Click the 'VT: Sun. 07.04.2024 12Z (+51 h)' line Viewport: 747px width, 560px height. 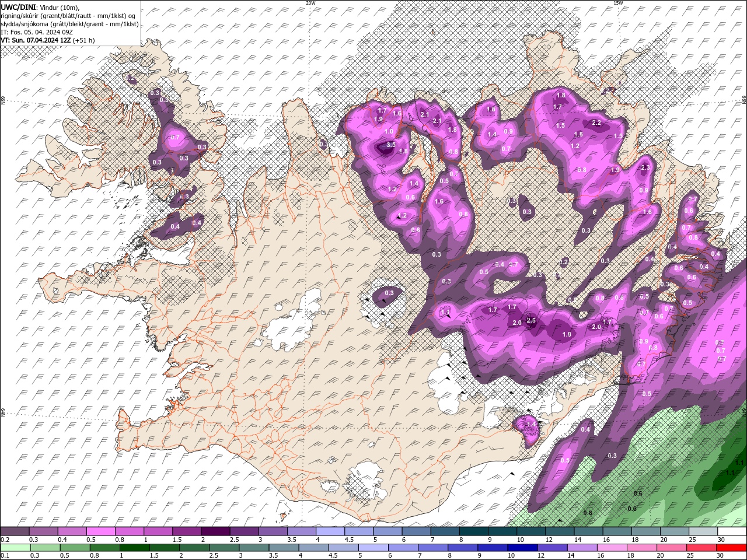48,40
